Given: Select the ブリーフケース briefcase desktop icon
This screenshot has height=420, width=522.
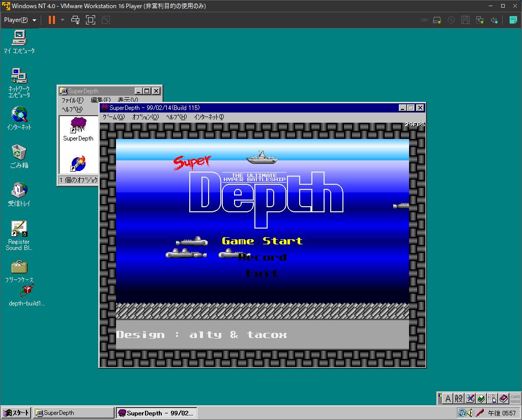Looking at the screenshot, I should (x=19, y=272).
